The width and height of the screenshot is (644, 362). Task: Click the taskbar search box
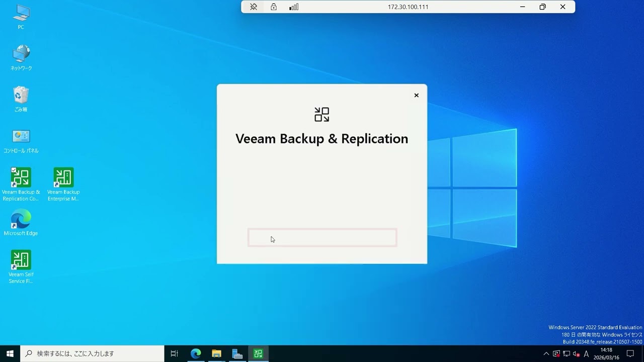pyautogui.click(x=92, y=353)
